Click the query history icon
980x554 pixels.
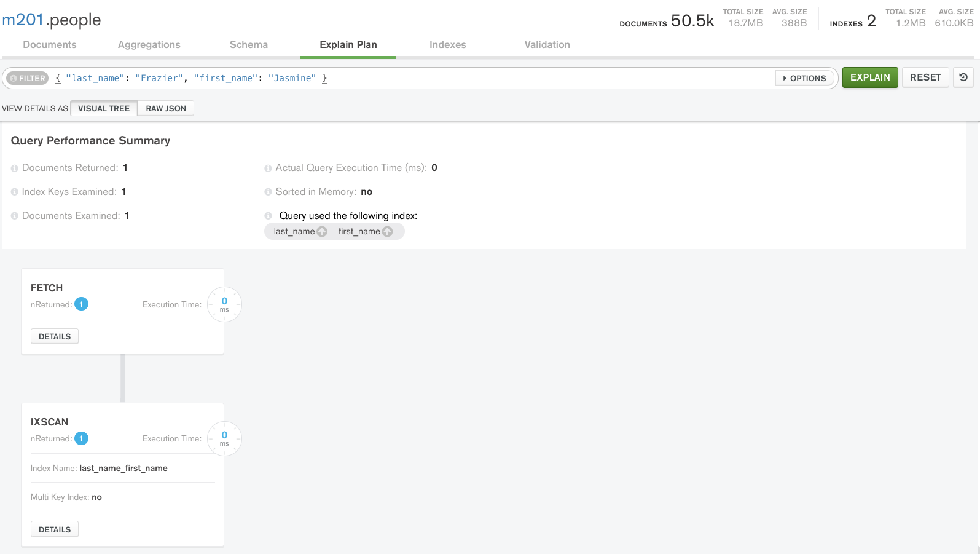pos(963,77)
